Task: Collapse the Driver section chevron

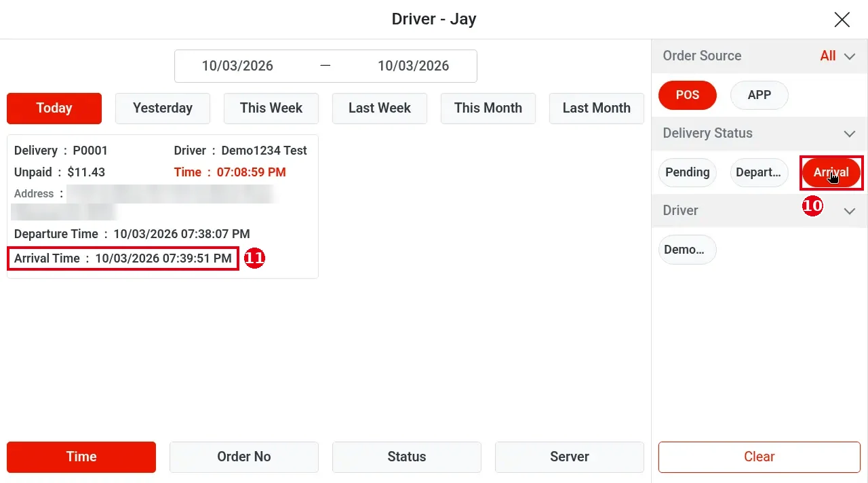Action: tap(850, 211)
